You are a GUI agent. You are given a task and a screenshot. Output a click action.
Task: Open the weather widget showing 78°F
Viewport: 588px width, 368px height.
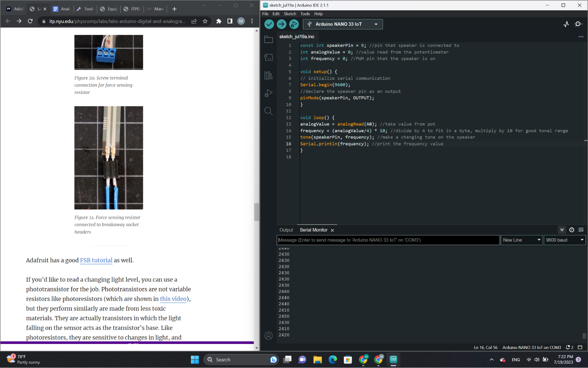click(x=24, y=359)
